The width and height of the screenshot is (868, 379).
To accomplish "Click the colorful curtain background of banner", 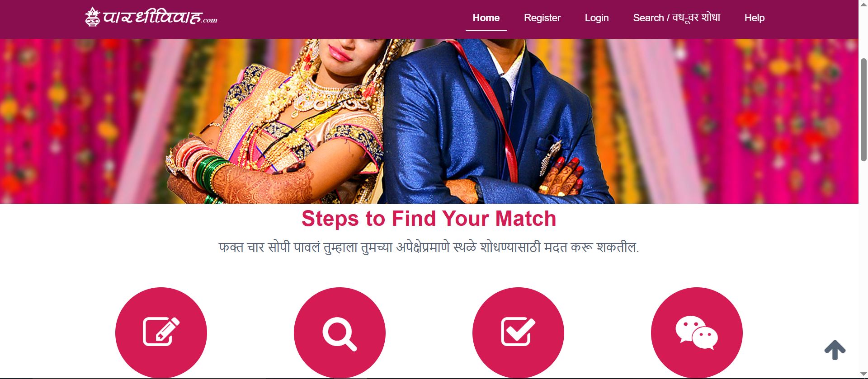I will (x=737, y=122).
